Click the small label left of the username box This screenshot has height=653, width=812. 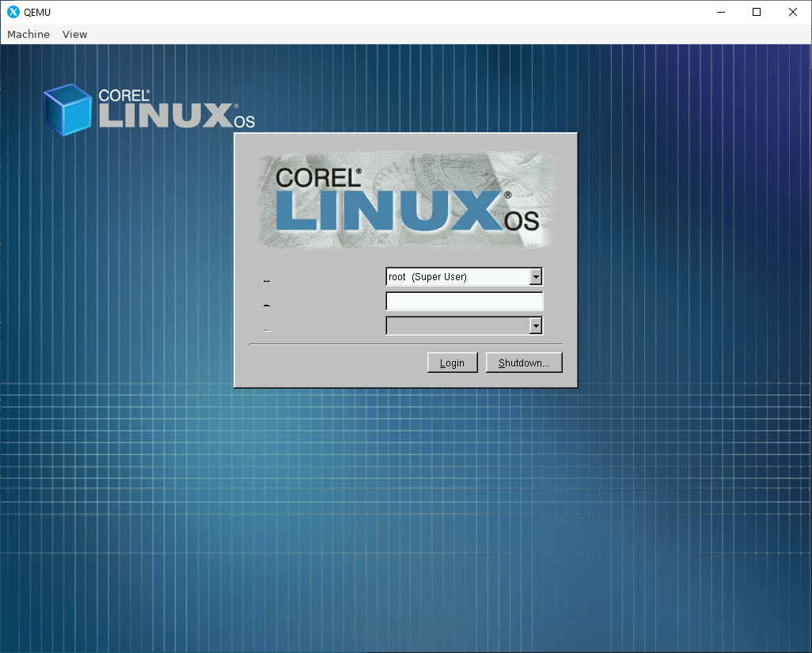coord(267,281)
